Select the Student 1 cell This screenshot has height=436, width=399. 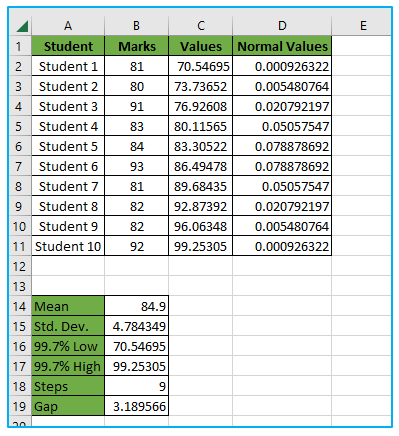68,66
